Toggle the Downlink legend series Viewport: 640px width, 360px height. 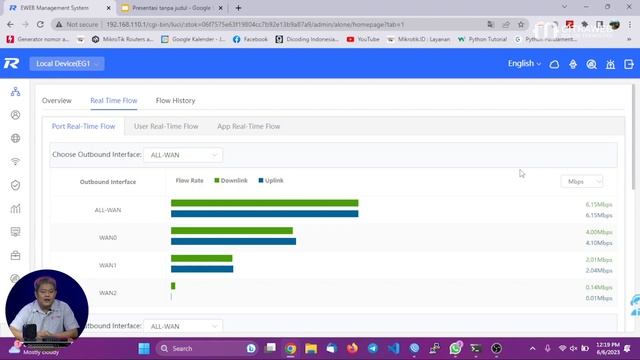pyautogui.click(x=231, y=180)
